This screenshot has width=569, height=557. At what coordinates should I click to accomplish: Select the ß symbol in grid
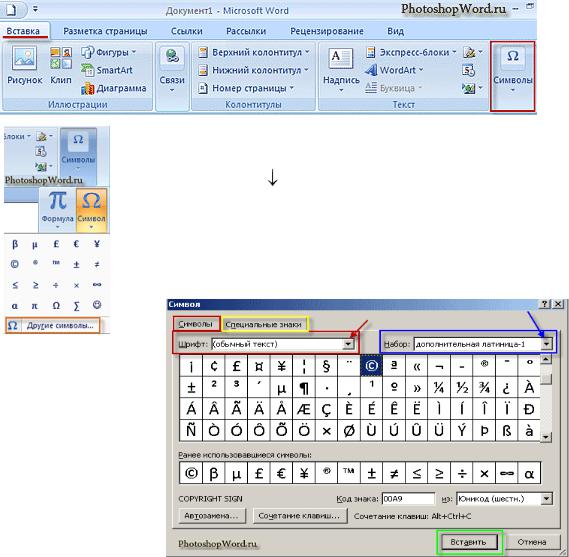507,431
